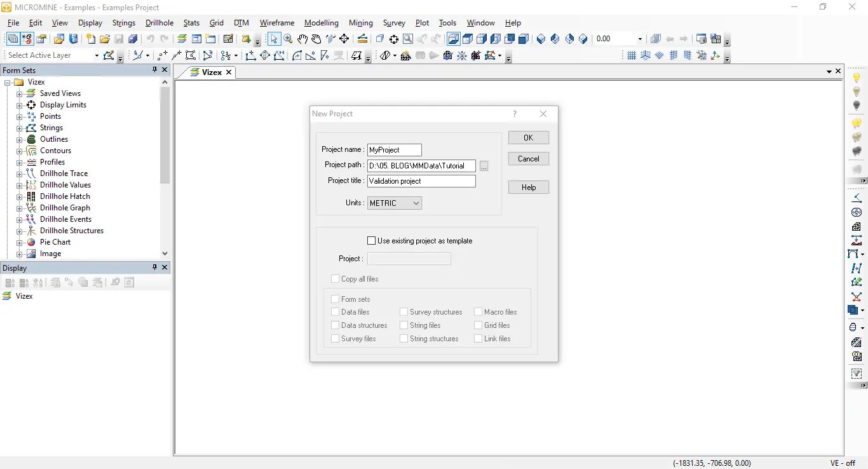
Task: Click the green layers Vizex icon in toolbar
Action: coord(182,39)
